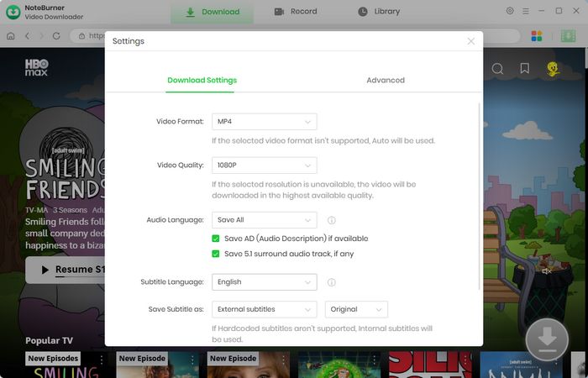Viewport: 588px width, 378px height.
Task: Open the Video Format MP4 dropdown
Action: (x=264, y=122)
